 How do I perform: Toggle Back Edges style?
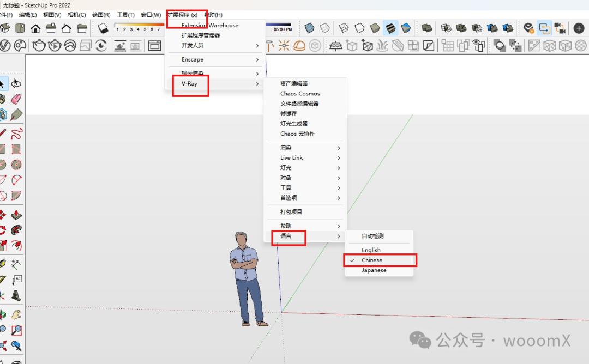pyautogui.click(x=325, y=28)
